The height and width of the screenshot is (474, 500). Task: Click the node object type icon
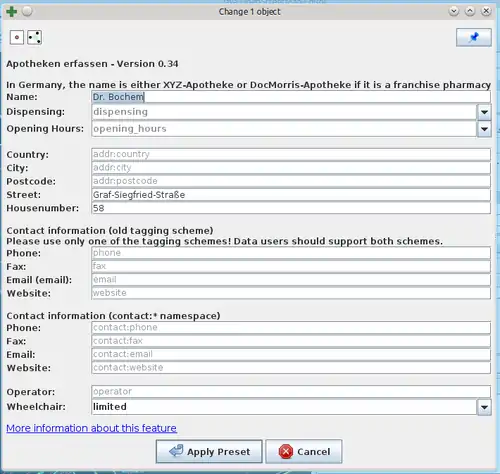click(17, 37)
